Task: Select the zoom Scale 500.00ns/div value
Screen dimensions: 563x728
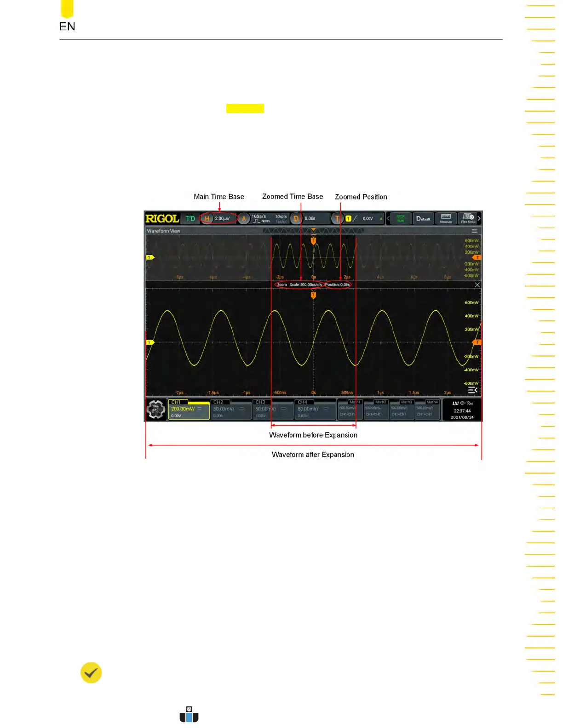Action: pos(306,285)
